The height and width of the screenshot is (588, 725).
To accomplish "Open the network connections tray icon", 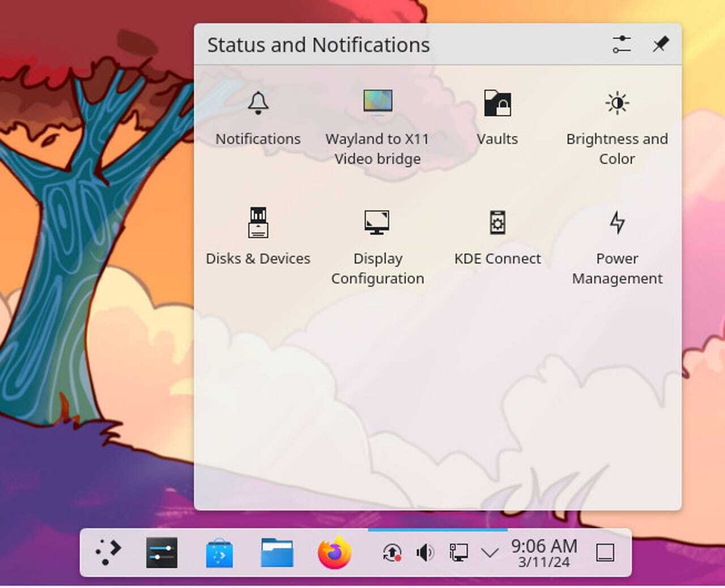I will tap(458, 552).
